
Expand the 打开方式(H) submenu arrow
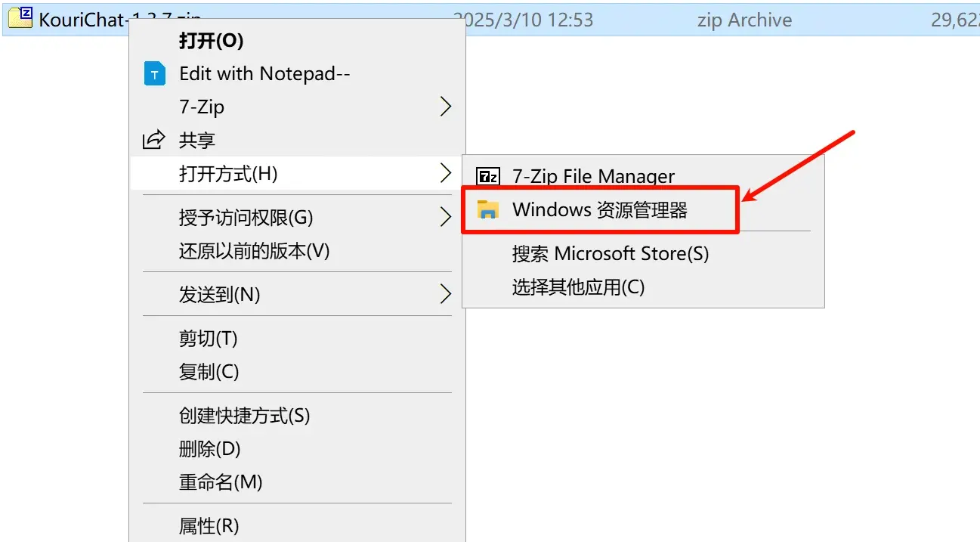[445, 174]
